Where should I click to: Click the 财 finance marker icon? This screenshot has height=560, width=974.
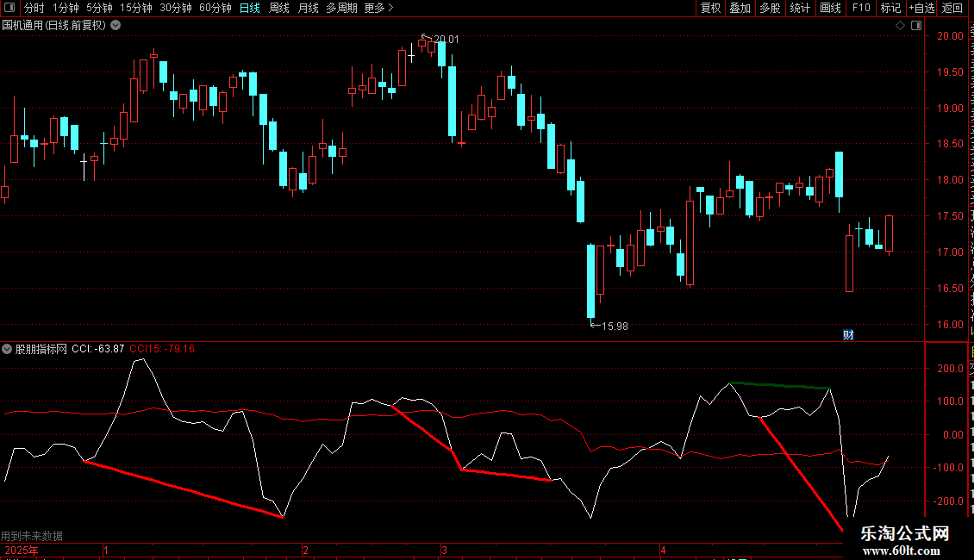pos(848,335)
